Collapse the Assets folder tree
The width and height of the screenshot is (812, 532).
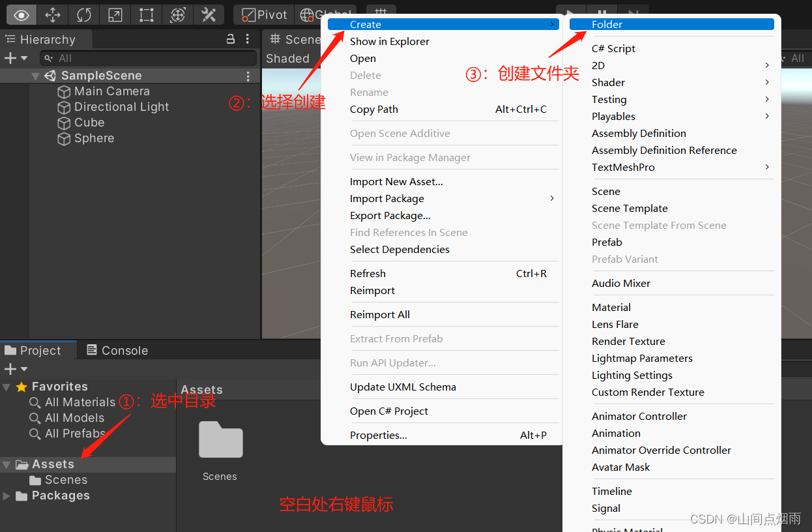point(7,465)
